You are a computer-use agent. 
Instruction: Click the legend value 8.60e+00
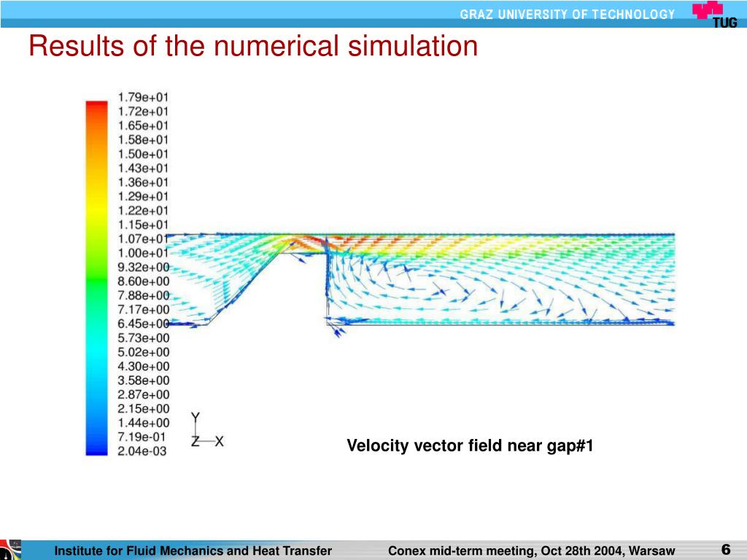(x=144, y=281)
